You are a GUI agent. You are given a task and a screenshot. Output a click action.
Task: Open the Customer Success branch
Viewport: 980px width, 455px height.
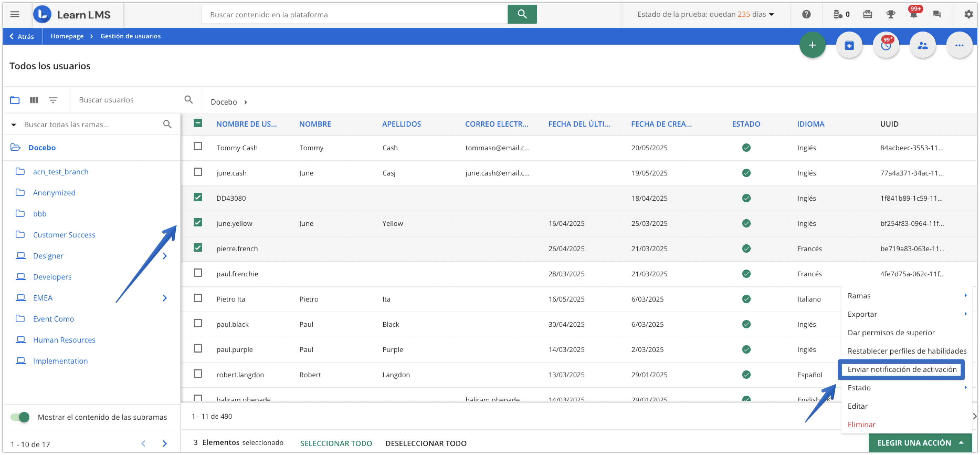64,235
